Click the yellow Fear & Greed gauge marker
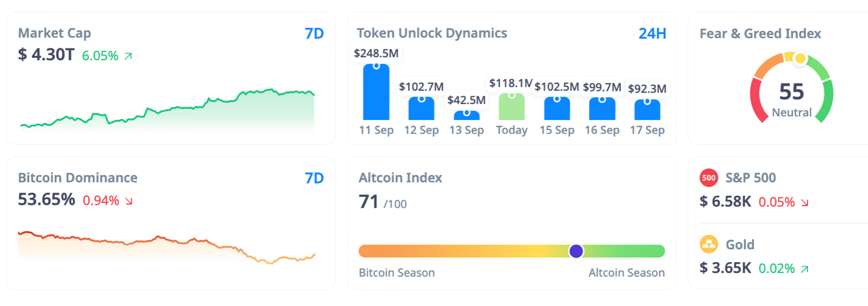This screenshot has width=868, height=306. [x=800, y=58]
